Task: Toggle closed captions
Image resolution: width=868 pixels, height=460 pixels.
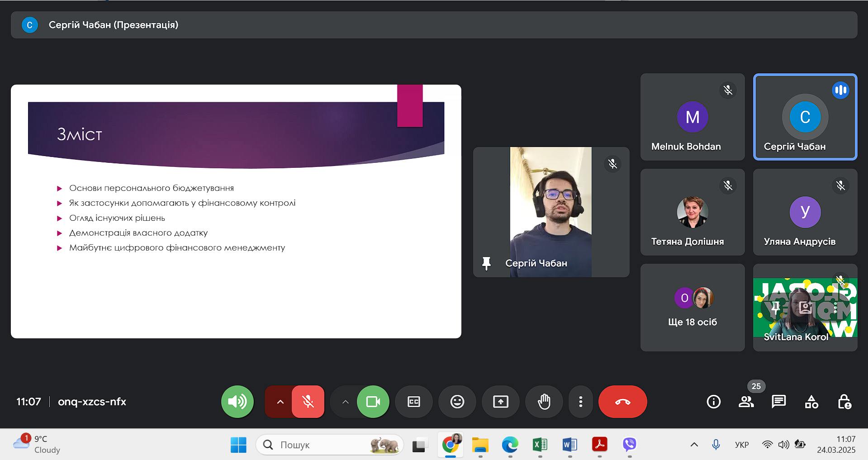Action: coord(413,402)
